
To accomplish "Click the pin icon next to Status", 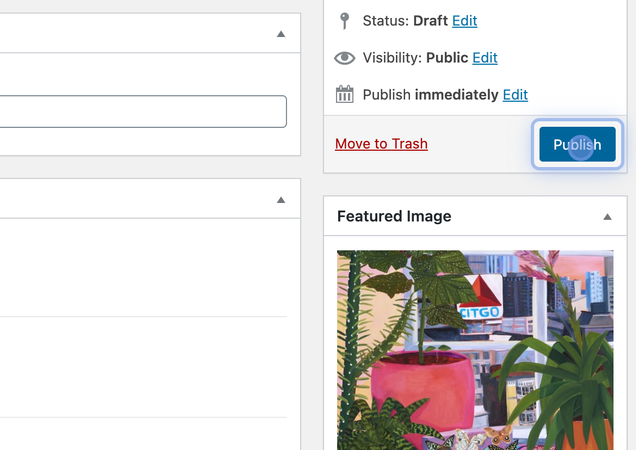I will tap(344, 21).
